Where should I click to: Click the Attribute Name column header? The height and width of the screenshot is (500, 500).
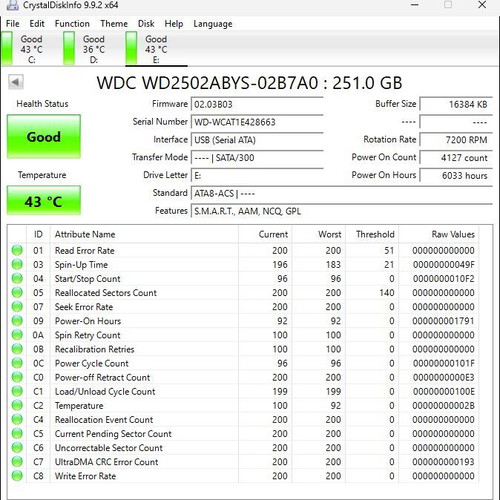tap(144, 234)
